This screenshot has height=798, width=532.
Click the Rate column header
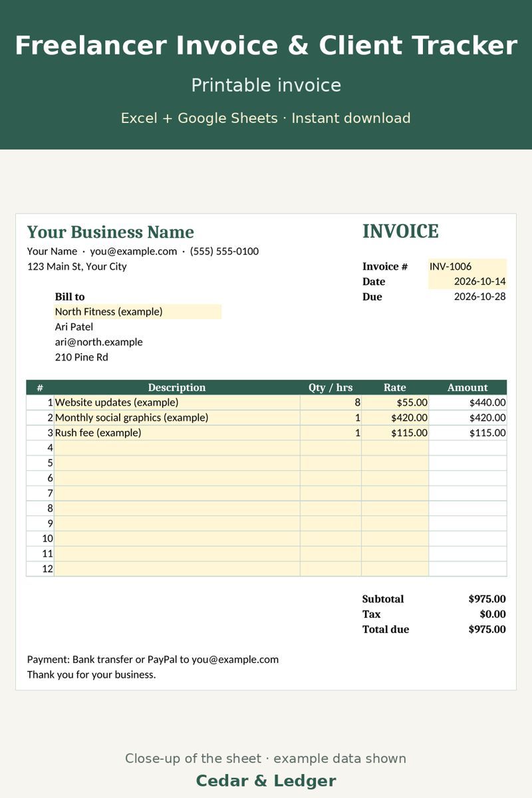[395, 387]
